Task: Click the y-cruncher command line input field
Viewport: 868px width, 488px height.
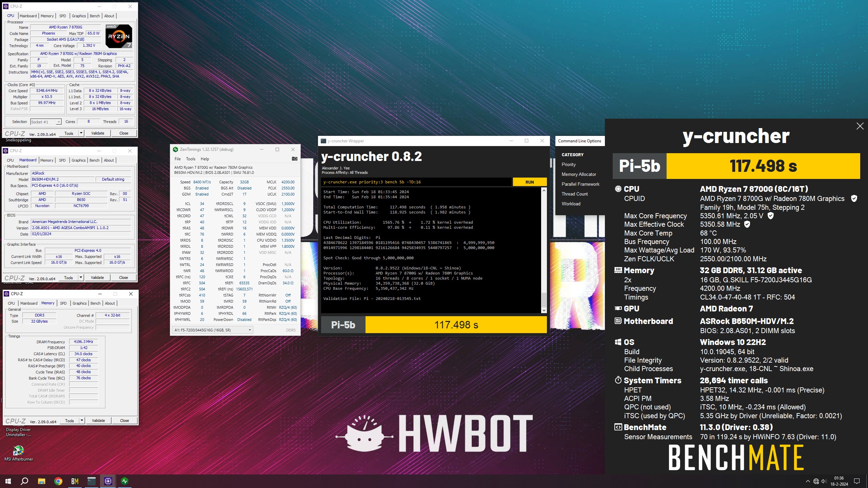Action: tap(416, 182)
